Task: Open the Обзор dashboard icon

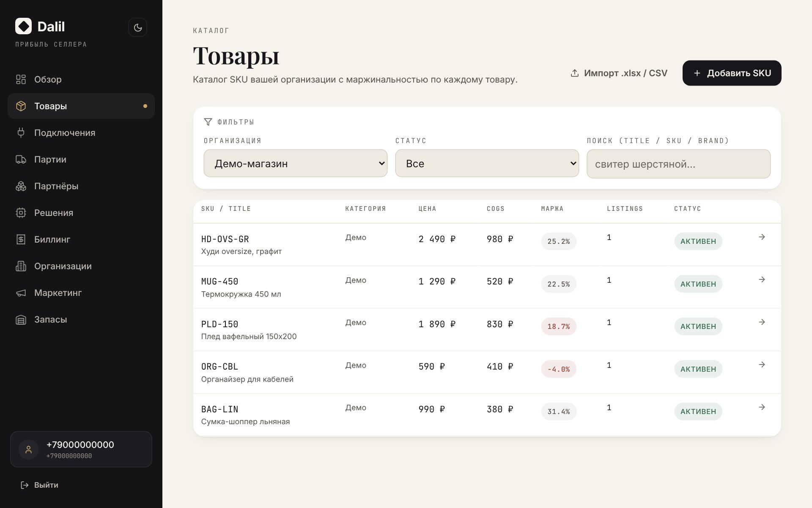Action: click(x=21, y=80)
